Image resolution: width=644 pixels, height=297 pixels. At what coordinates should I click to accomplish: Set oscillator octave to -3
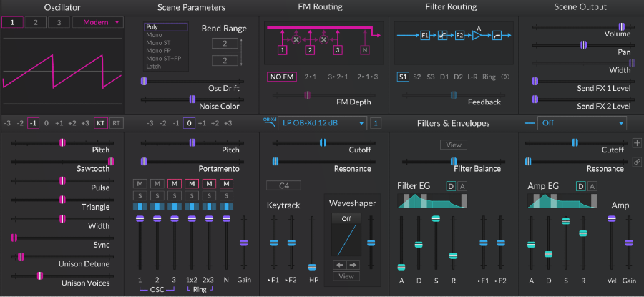point(7,123)
